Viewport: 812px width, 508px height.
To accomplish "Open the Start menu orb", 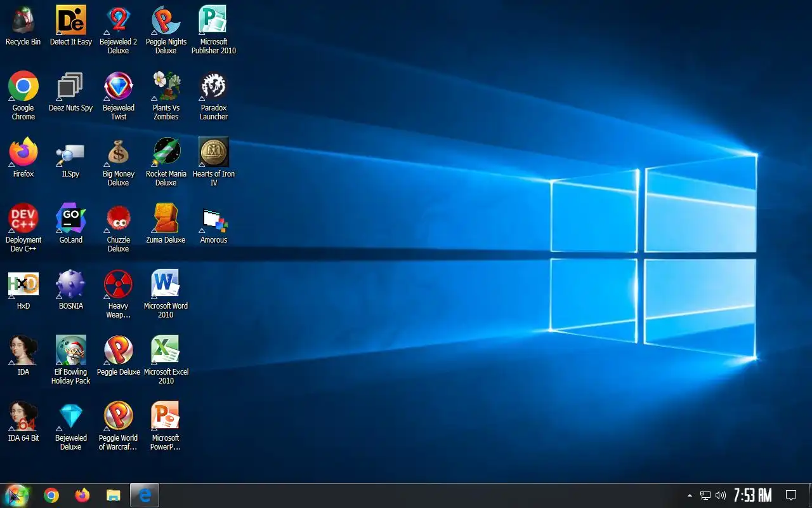I will pos(16,496).
